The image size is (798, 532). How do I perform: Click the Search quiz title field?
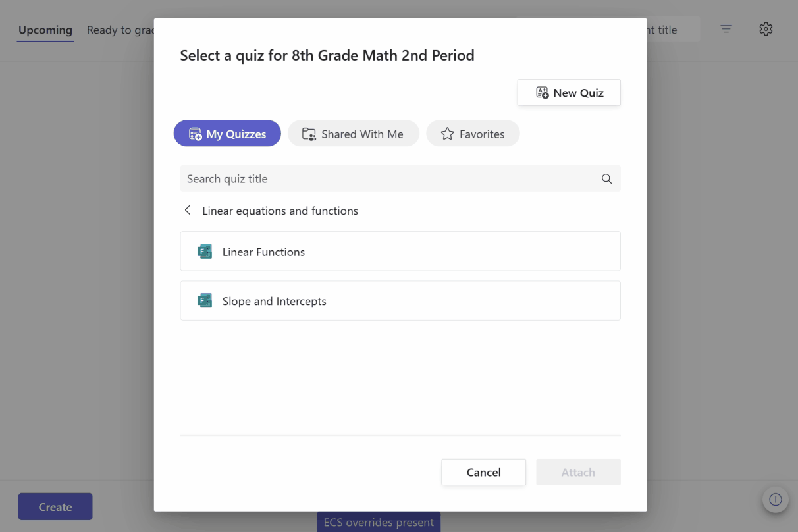pos(329,178)
